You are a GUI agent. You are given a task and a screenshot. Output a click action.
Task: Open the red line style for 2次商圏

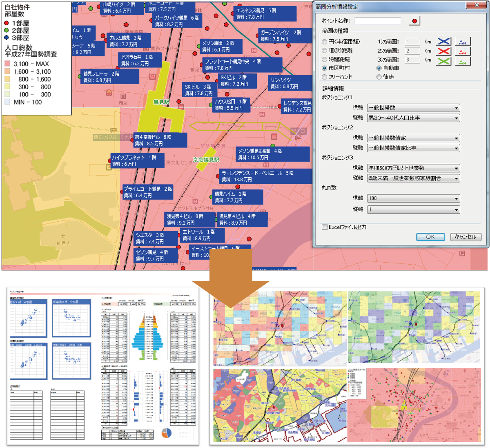click(x=443, y=51)
